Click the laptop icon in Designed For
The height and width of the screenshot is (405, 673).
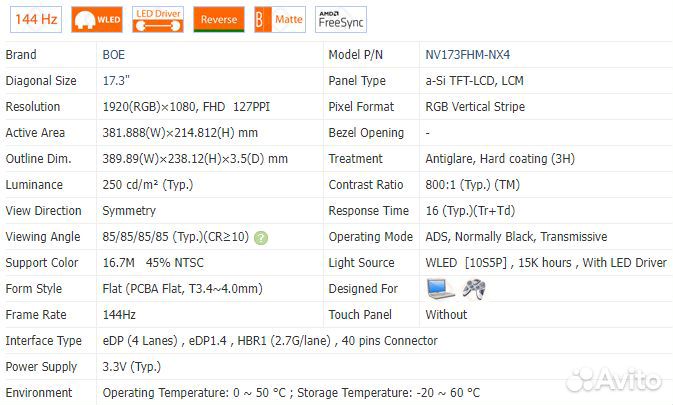[x=440, y=289]
